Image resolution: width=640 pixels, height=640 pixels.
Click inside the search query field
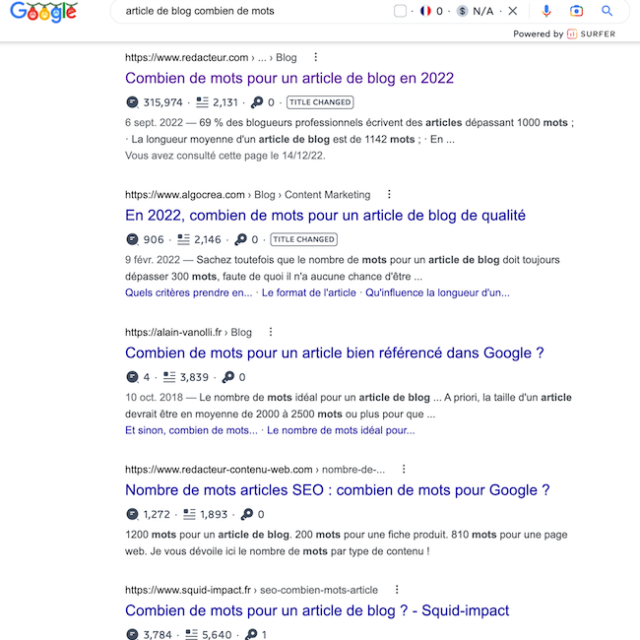coord(253,11)
